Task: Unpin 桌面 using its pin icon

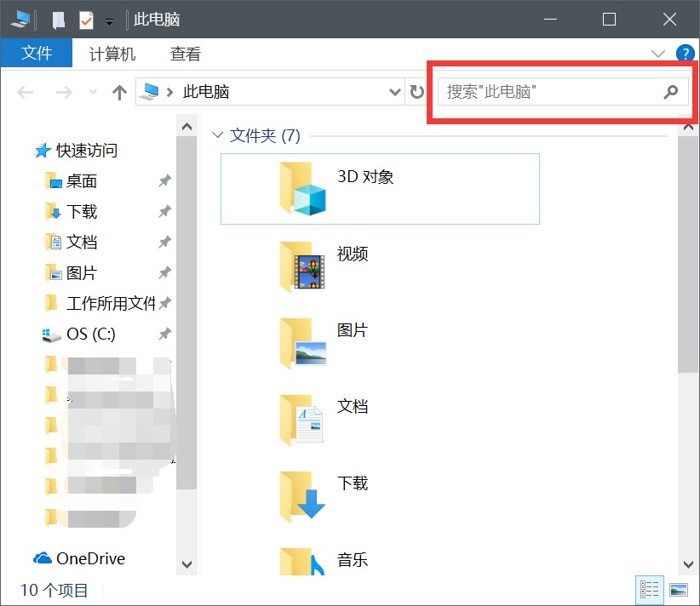Action: [x=164, y=181]
